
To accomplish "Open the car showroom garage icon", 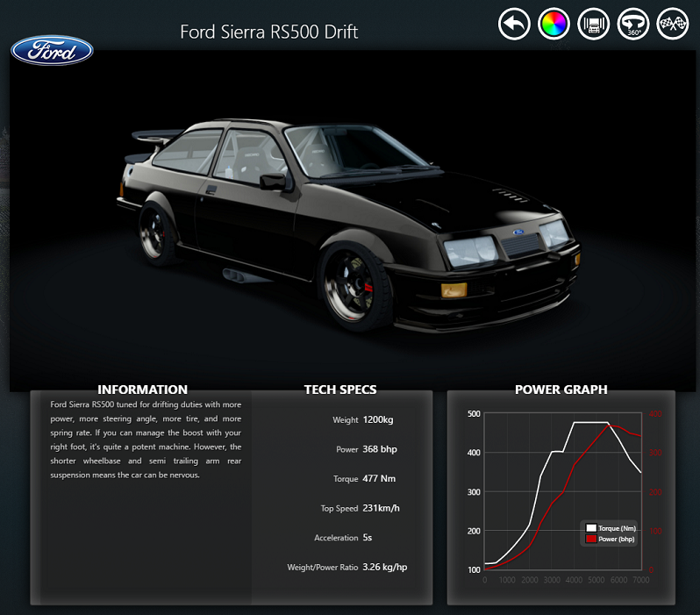I will (593, 24).
